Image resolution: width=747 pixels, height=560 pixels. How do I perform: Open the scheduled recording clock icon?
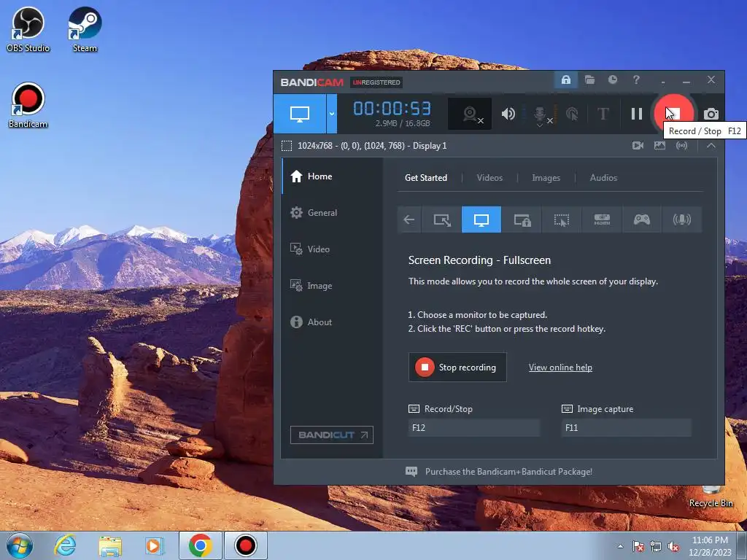tap(613, 79)
